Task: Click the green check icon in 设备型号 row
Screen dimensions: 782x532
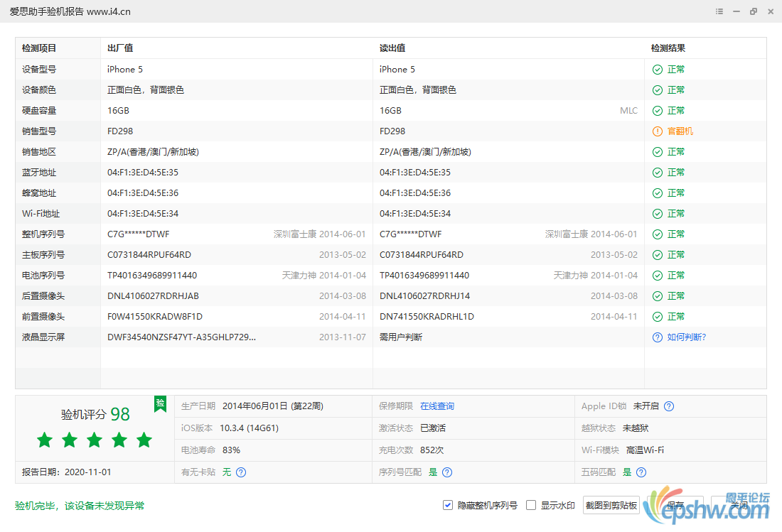Action: [658, 69]
